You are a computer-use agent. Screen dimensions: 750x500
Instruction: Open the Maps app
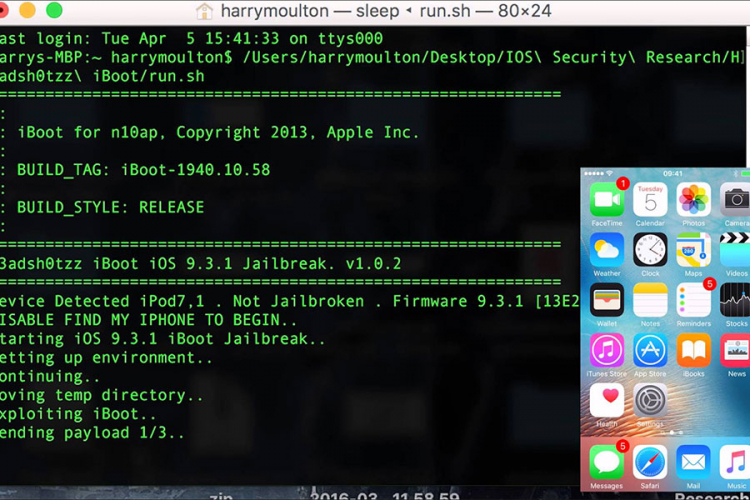tap(694, 250)
